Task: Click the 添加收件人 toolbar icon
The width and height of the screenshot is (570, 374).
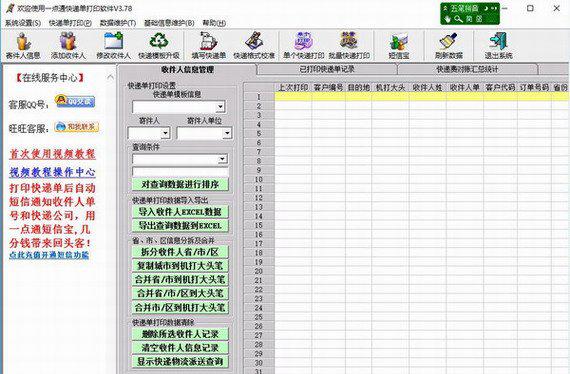Action: tap(68, 45)
